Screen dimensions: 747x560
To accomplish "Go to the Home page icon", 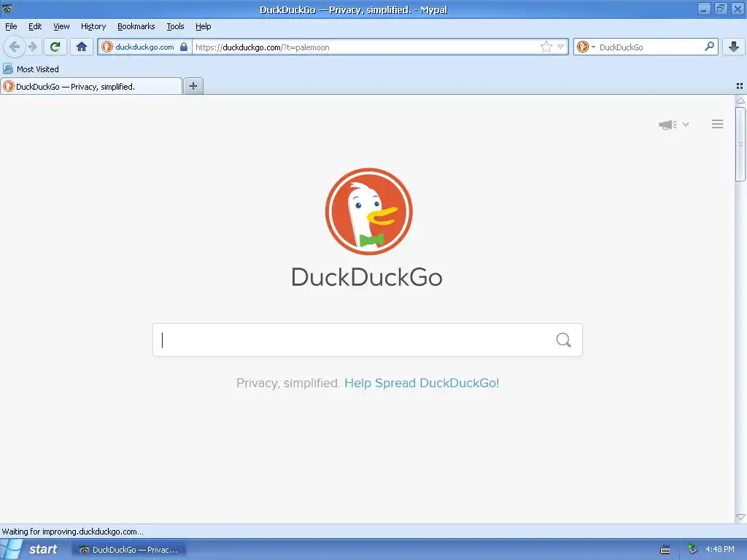I will 82,47.
